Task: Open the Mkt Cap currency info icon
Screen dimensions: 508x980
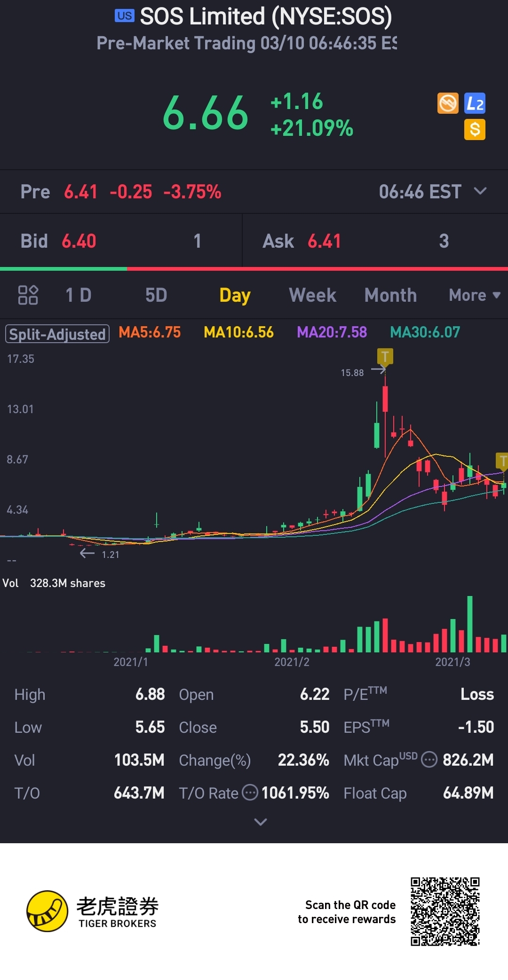Action: pos(429,760)
